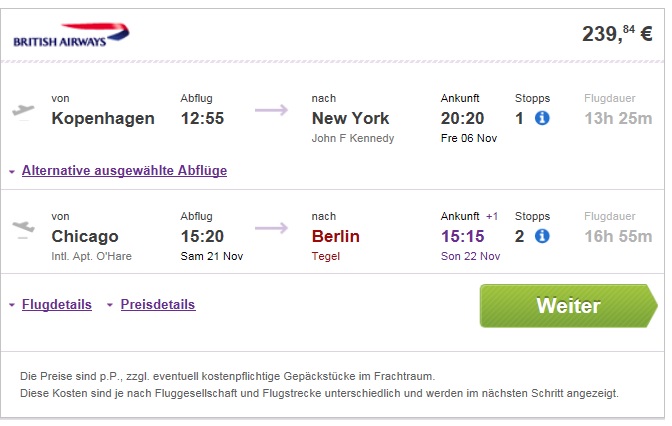Expand the Preisdetails section
This screenshot has height=426, width=672.
tap(158, 304)
